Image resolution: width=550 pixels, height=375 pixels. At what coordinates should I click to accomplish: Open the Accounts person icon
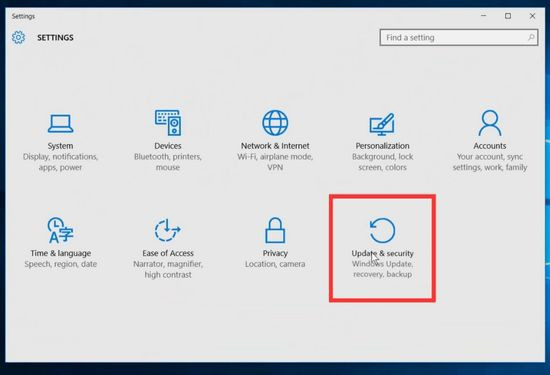pyautogui.click(x=490, y=123)
